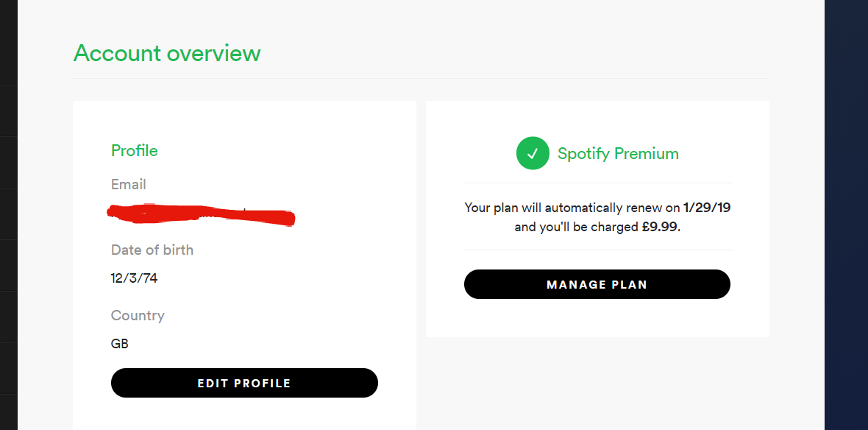Click the Email field label
This screenshot has width=868, height=430.
[129, 184]
